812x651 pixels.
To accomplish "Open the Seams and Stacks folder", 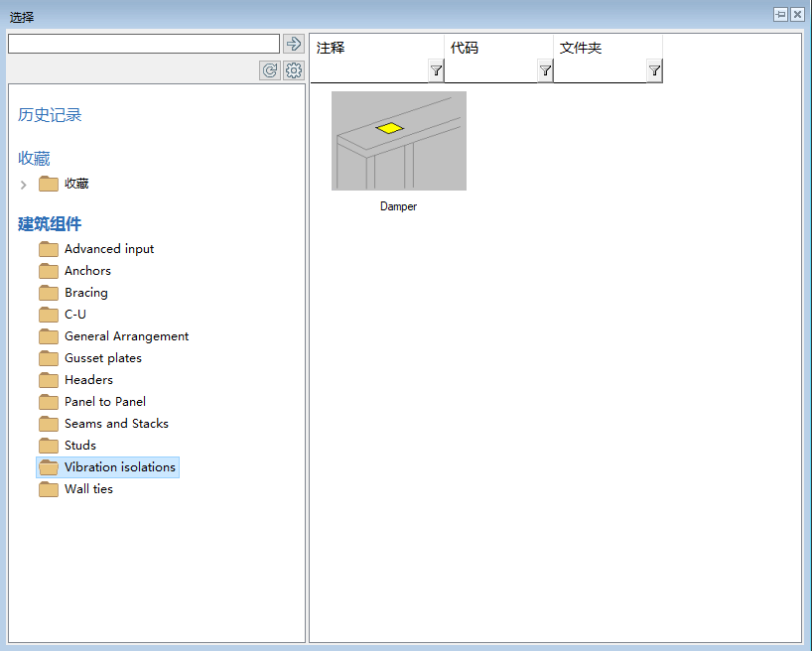I will [x=103, y=423].
